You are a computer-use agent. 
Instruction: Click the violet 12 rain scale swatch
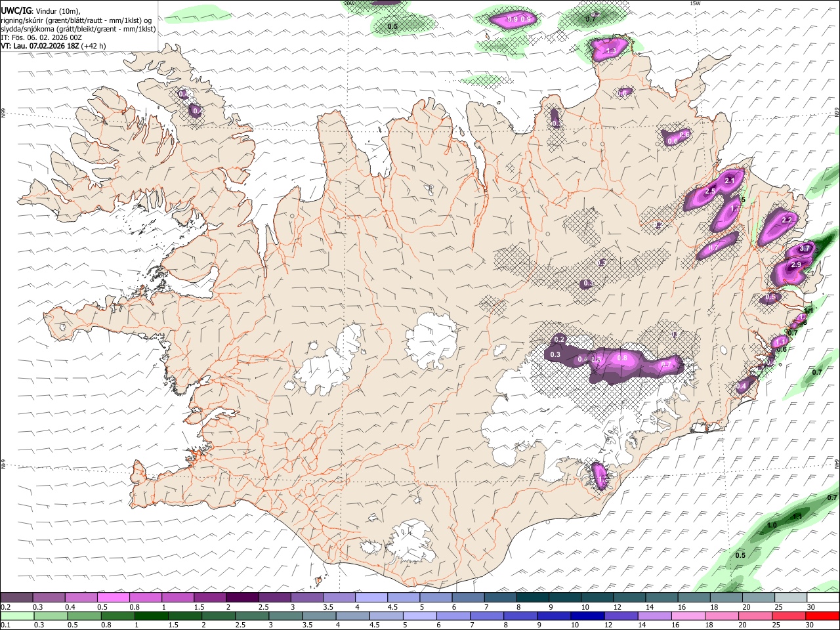[621, 616]
